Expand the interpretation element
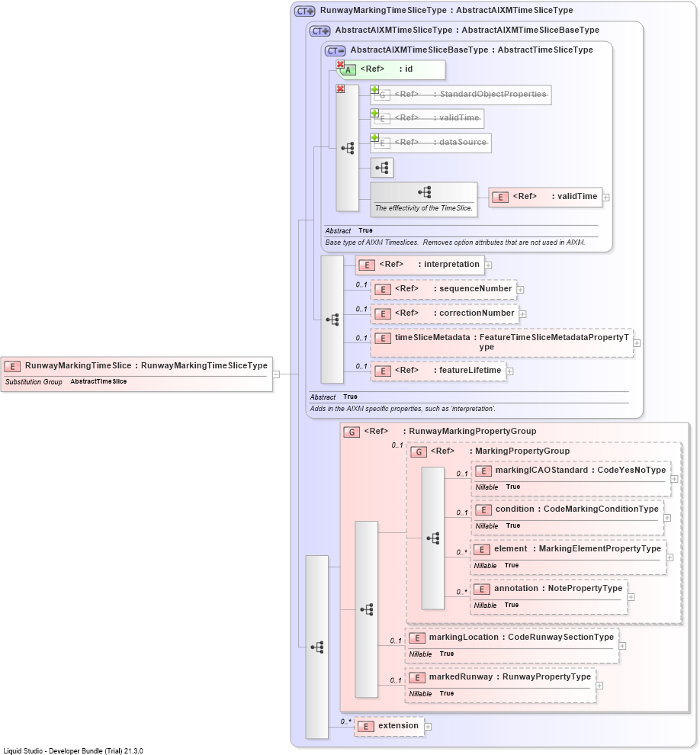Screen dimensions: 700x755 (488, 265)
